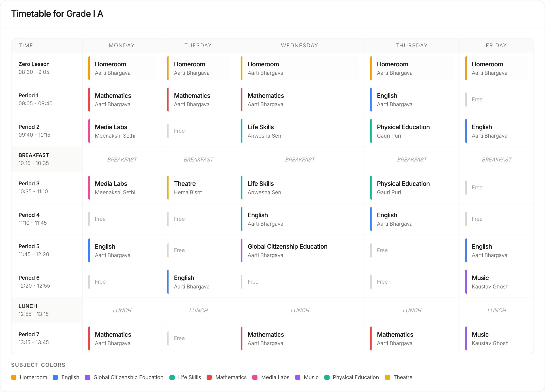
Task: Select the MONDAY column header
Action: [122, 45]
